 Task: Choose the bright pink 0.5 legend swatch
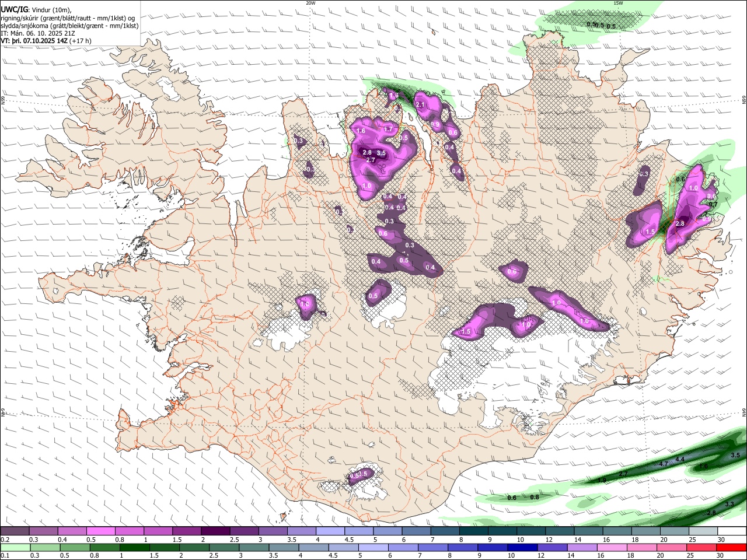pos(100,531)
